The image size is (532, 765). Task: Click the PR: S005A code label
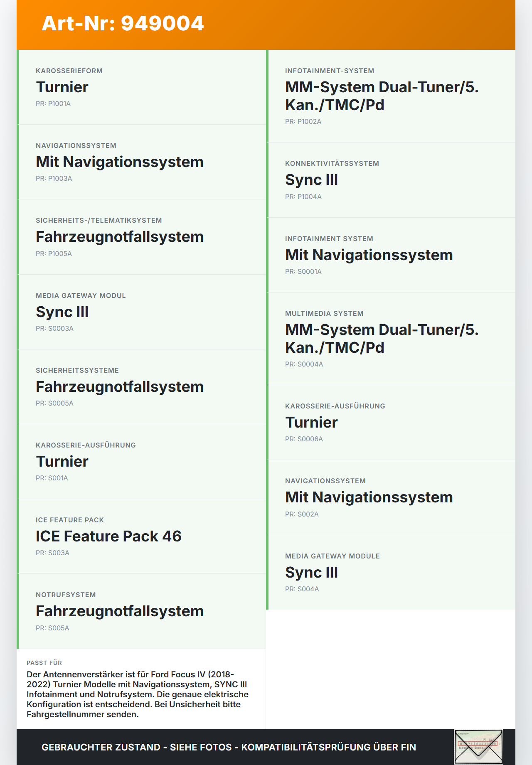point(52,628)
